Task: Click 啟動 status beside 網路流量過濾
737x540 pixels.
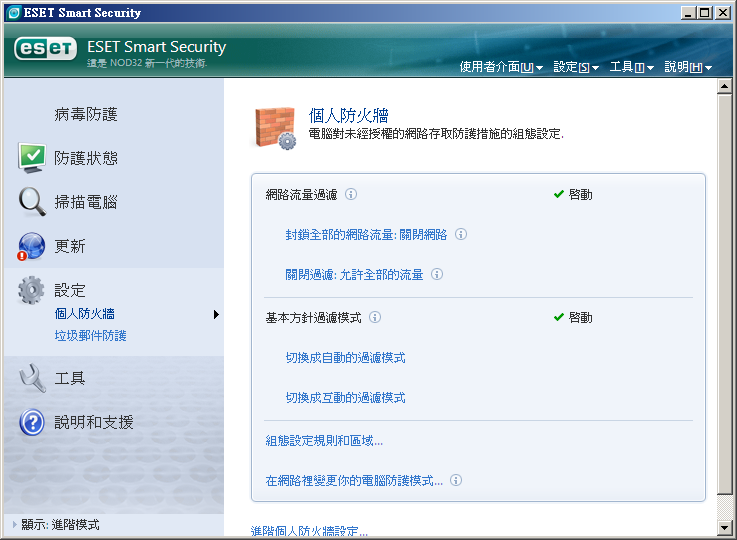Action: click(573, 194)
